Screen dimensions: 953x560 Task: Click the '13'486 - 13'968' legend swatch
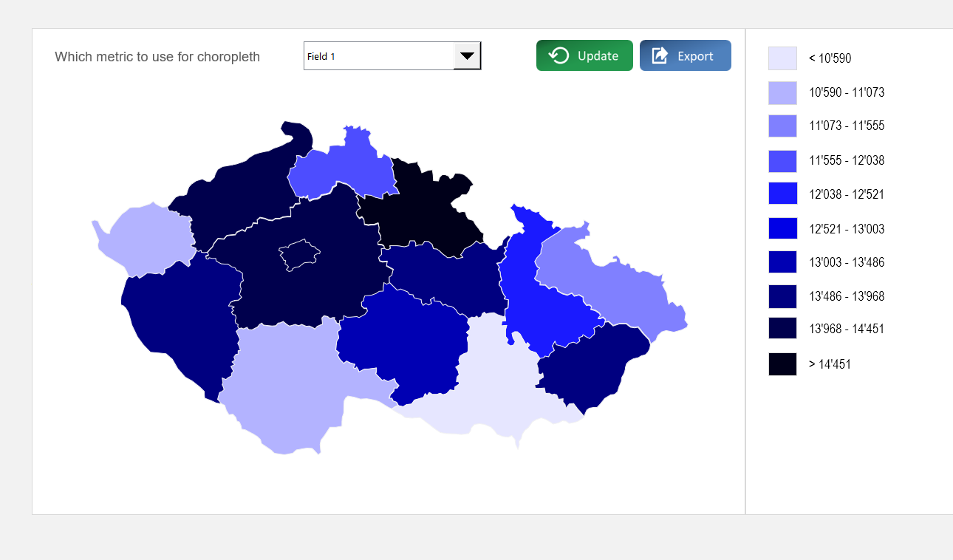point(782,296)
